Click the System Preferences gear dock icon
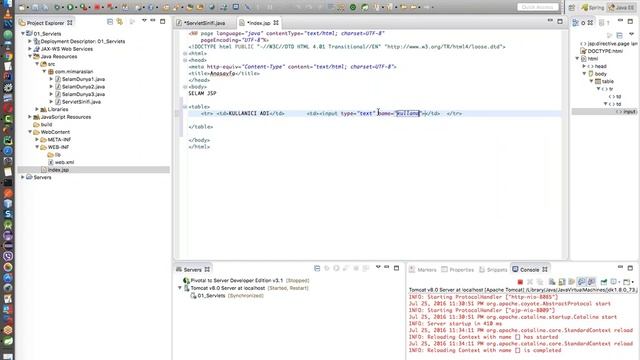Screen dimensions: 640x360 point(8,87)
